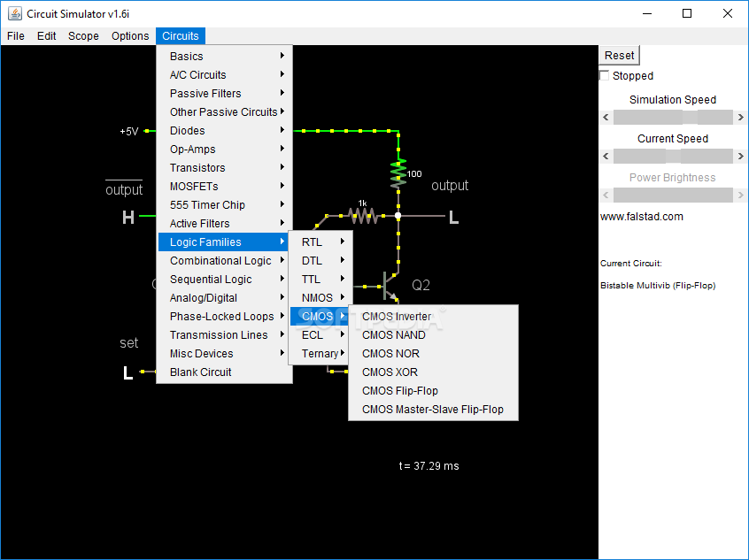Click the Power Brightness slider track
Image resolution: width=749 pixels, height=560 pixels.
[673, 195]
